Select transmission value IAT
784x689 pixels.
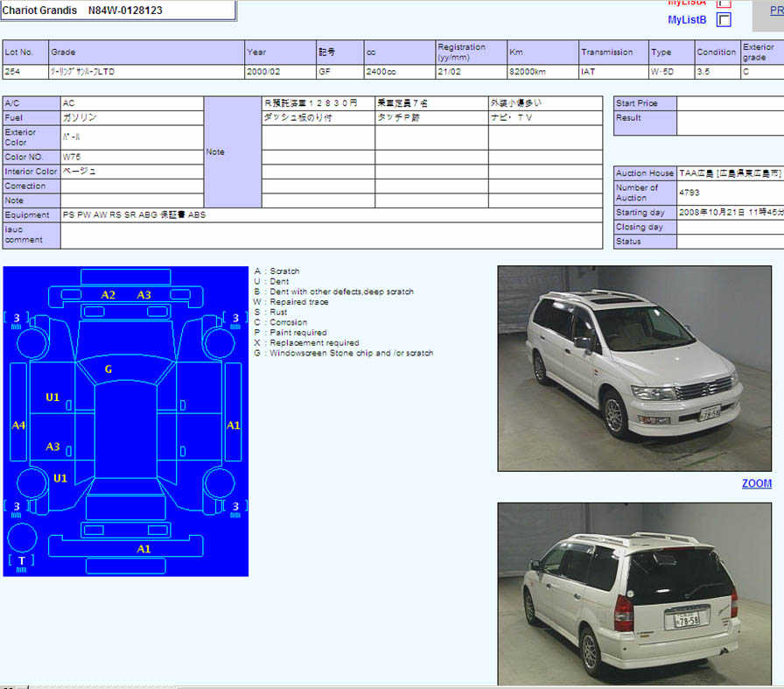tap(614, 72)
